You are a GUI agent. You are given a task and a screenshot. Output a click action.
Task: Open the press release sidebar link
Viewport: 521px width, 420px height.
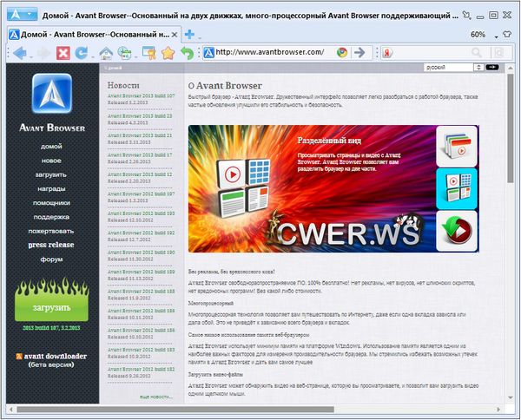coord(51,245)
